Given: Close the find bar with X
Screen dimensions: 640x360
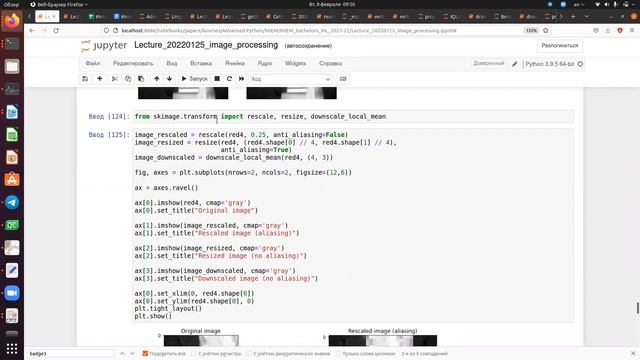Looking at the screenshot, I should (x=633, y=353).
